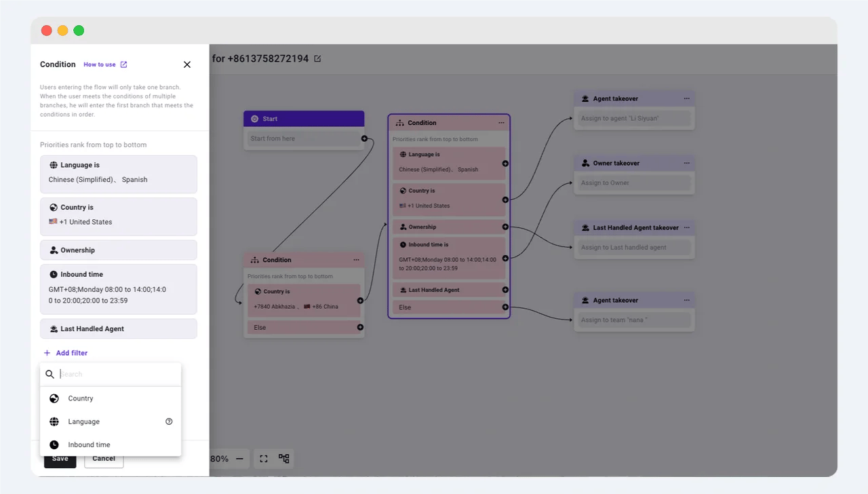Viewport: 868px width, 494px height.
Task: Click the Start node output connector
Action: pos(364,138)
